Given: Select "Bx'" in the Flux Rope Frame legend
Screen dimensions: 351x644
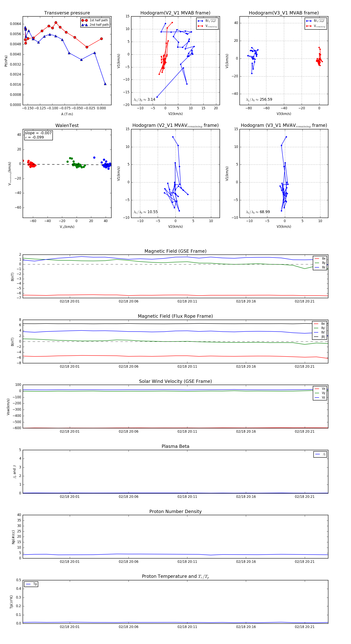Looking at the screenshot, I should [x=320, y=324].
